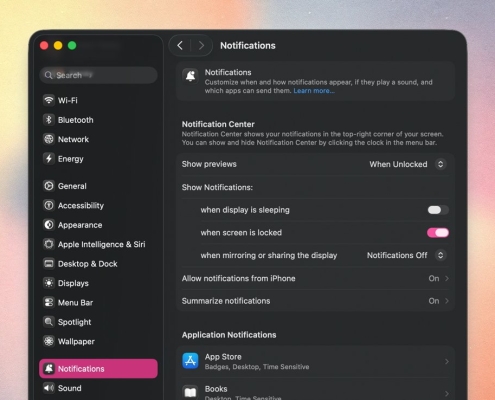This screenshot has width=495, height=400.
Task: Click the Appearance icon in the sidebar
Action: tap(49, 225)
